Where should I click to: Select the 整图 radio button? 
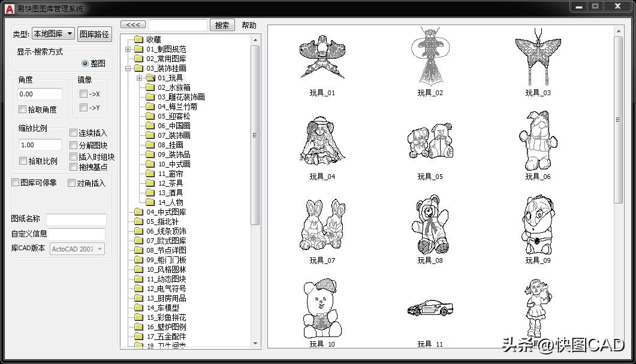[85, 63]
